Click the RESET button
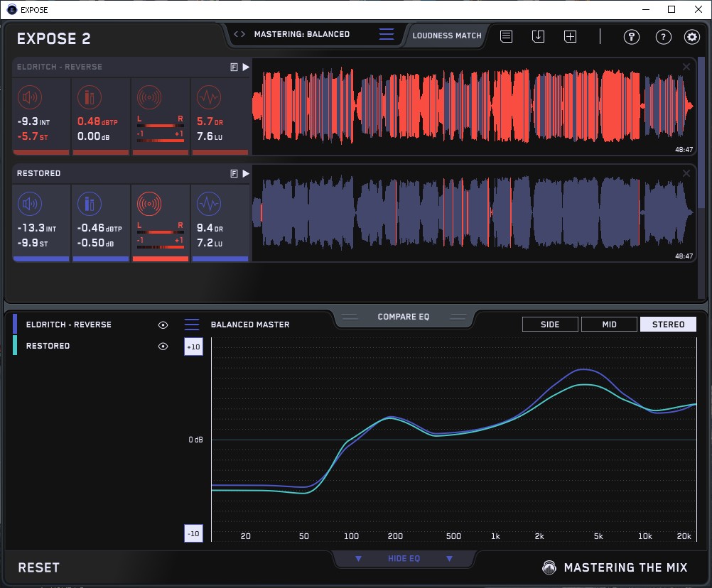Image resolution: width=712 pixels, height=588 pixels. (39, 567)
